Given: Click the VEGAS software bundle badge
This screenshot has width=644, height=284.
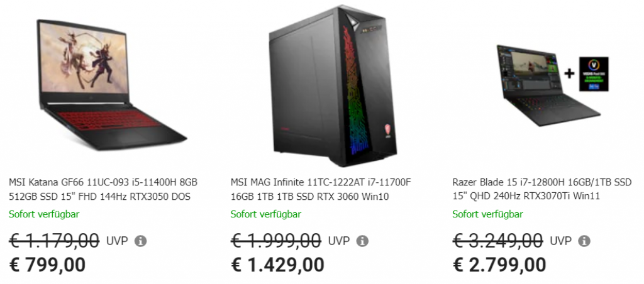Looking at the screenshot, I should [x=593, y=74].
